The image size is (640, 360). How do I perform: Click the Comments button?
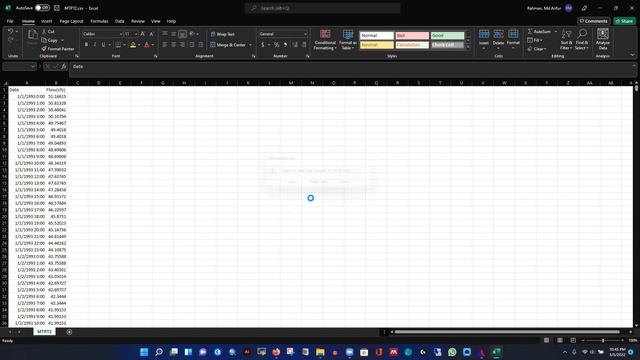click(x=593, y=21)
